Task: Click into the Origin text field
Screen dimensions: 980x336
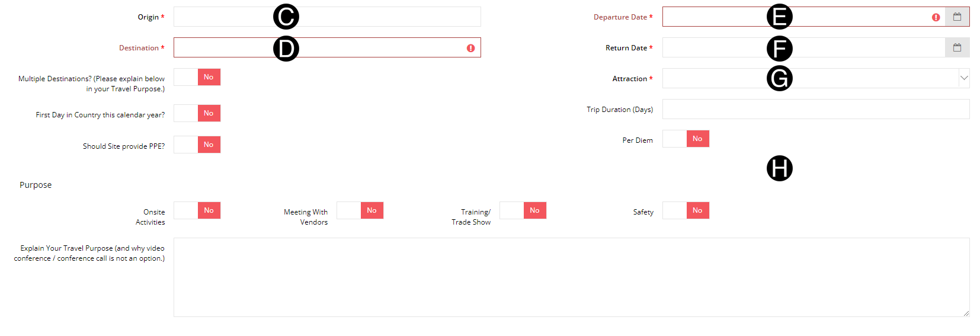Action: tap(225, 17)
